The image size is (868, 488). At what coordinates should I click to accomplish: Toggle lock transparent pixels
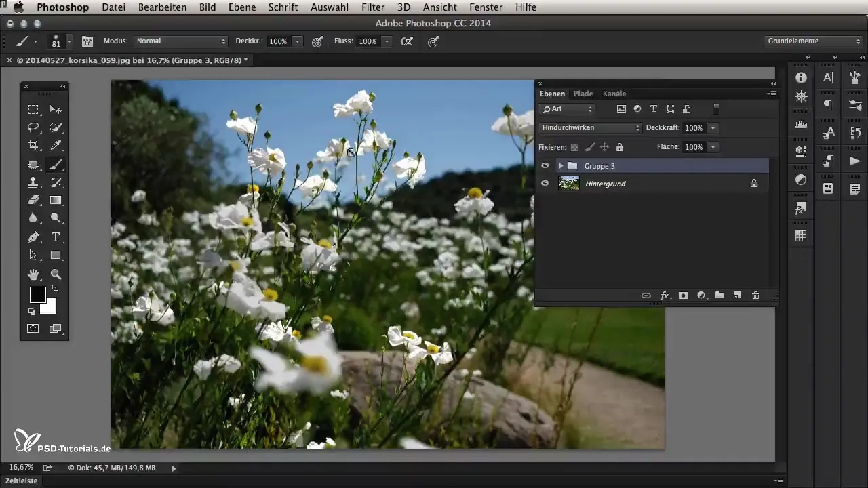574,146
